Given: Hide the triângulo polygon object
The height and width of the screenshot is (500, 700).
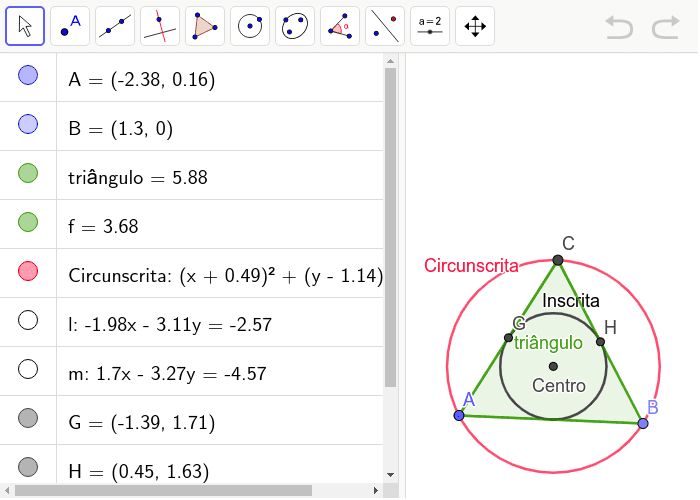Looking at the screenshot, I should (28, 173).
